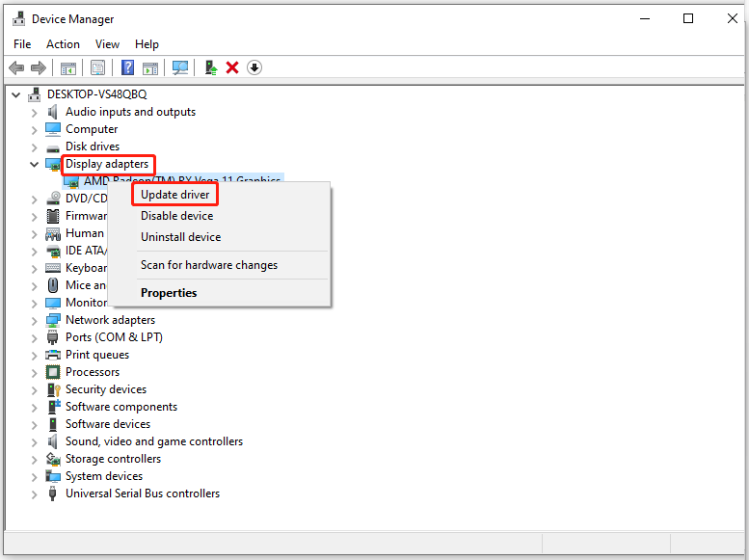Click the Help question mark toolbar icon

127,67
